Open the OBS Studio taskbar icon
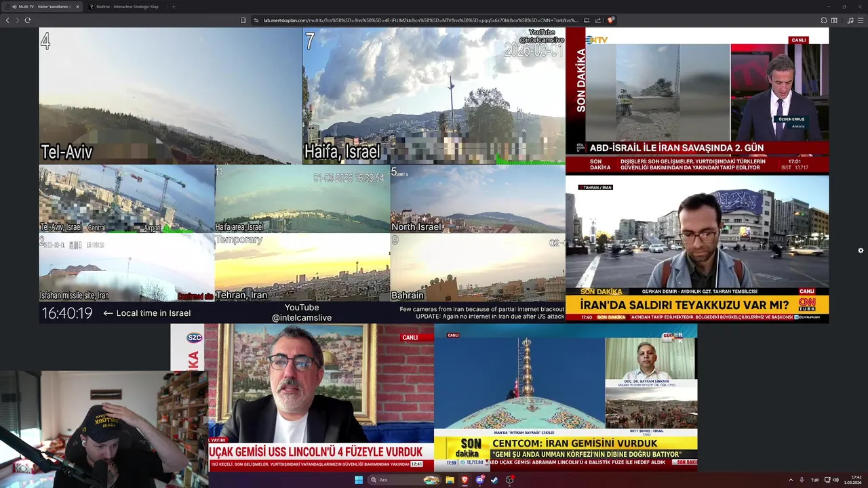 [510, 480]
